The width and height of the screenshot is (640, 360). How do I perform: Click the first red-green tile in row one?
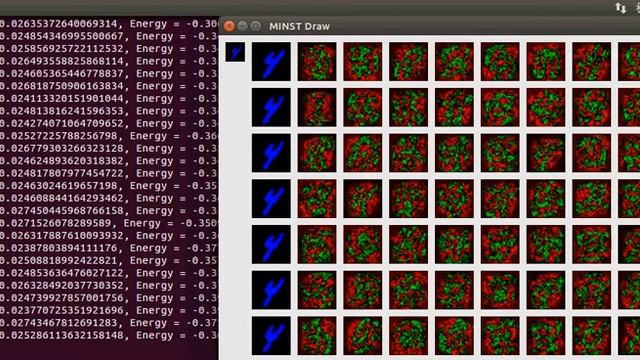point(317,61)
